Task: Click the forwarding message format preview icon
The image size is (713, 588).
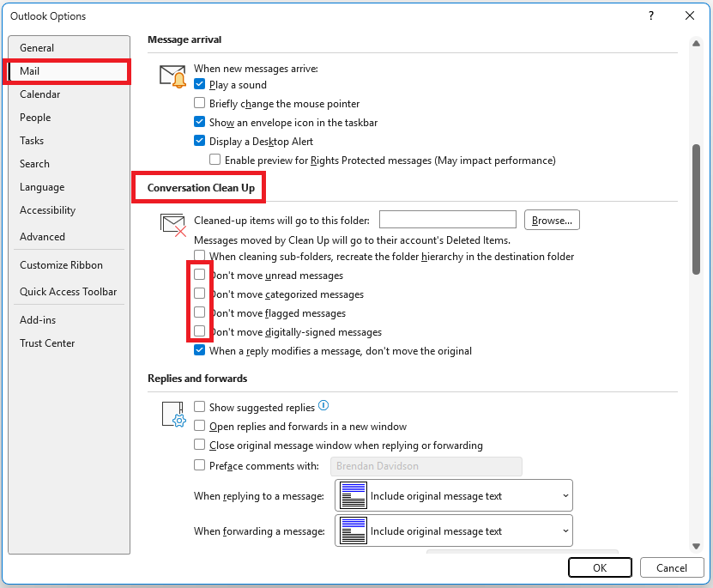Action: click(353, 531)
